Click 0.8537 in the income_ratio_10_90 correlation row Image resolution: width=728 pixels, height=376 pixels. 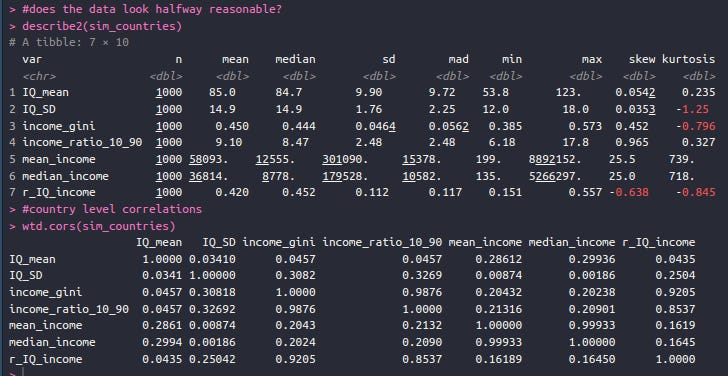click(x=675, y=309)
